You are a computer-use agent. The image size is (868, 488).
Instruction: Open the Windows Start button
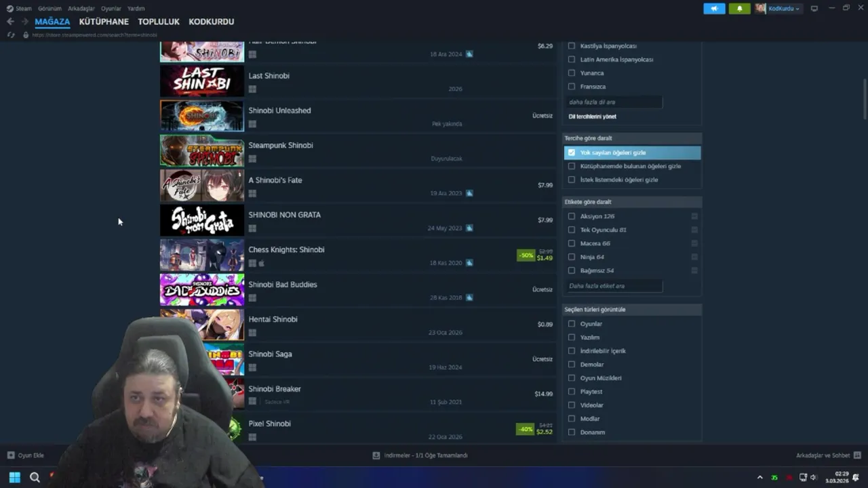(x=14, y=477)
